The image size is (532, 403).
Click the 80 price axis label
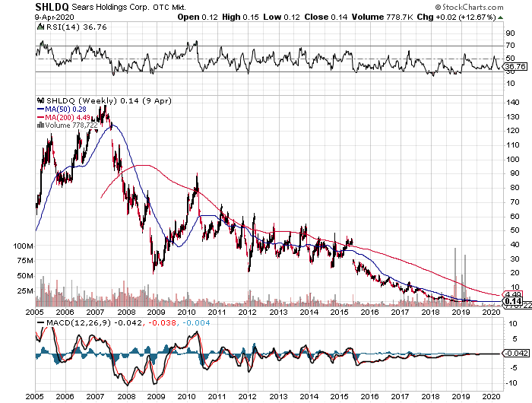515,187
